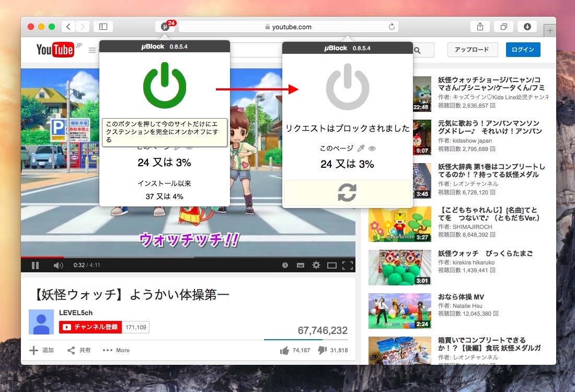Add new tab with plus button
Image resolution: width=575 pixels, height=392 pixels.
[x=550, y=31]
